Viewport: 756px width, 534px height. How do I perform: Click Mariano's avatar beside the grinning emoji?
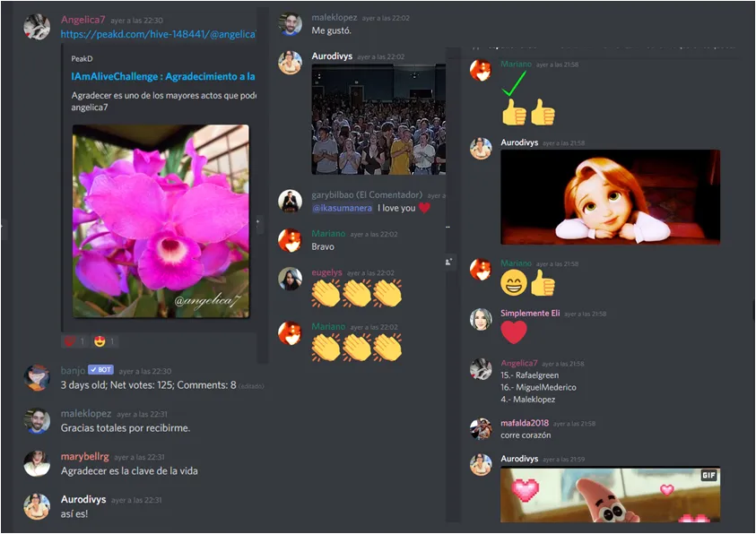point(481,270)
